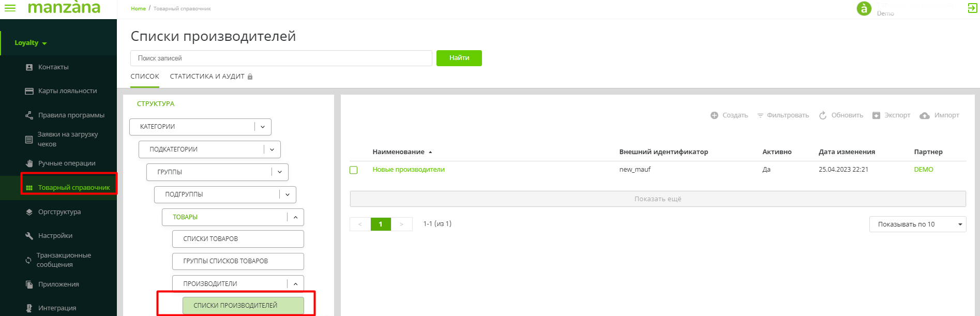Tick the checkbox for Новые производители row
The height and width of the screenshot is (316, 980).
point(354,170)
